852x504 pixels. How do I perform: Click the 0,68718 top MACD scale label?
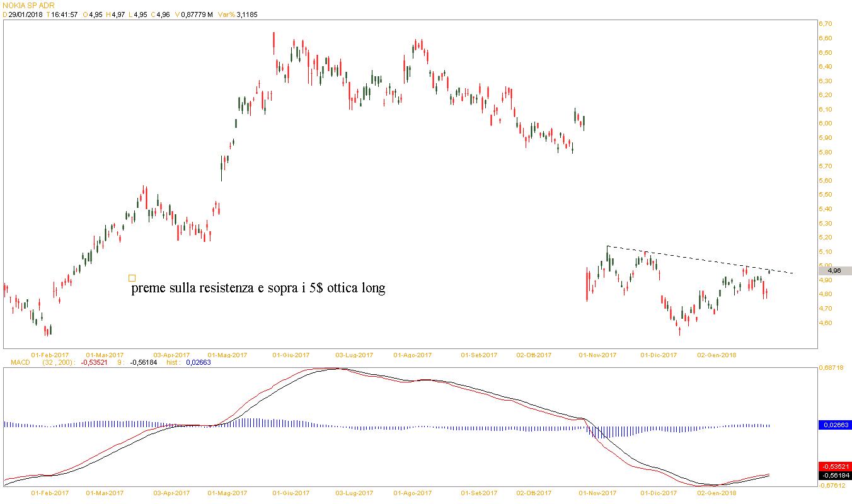click(x=831, y=367)
